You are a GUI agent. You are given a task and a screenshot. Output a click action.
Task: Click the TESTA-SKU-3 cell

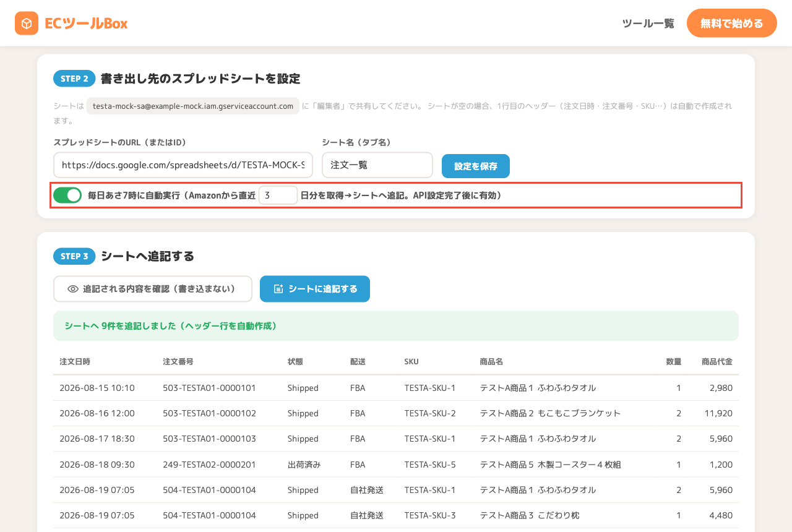[x=430, y=515]
